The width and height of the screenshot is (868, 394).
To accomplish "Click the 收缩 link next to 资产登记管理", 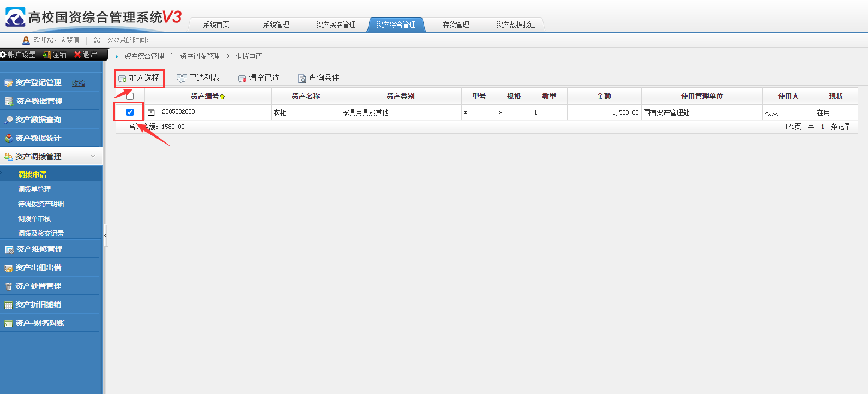I will pyautogui.click(x=79, y=83).
